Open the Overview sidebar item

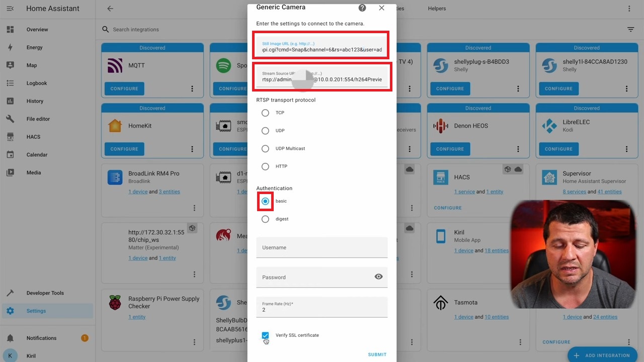click(47, 30)
